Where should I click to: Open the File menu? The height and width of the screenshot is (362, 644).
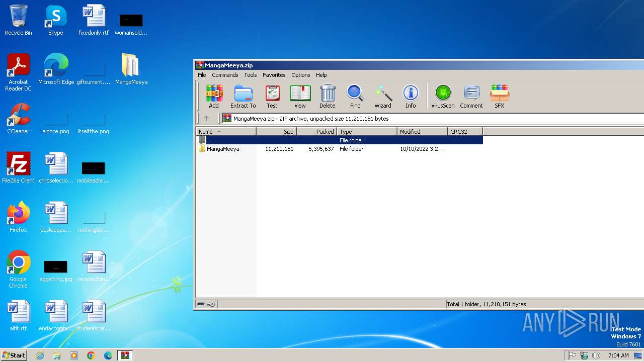click(202, 75)
